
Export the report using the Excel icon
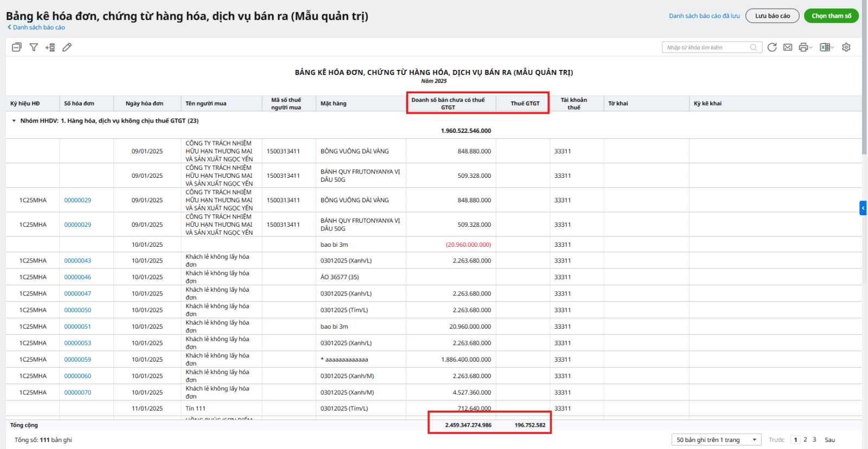click(x=825, y=47)
